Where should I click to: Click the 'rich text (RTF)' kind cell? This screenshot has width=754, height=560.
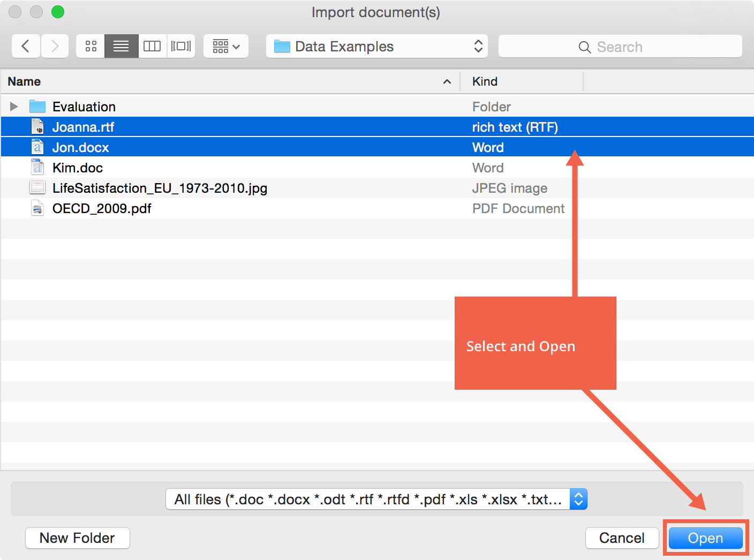click(515, 127)
